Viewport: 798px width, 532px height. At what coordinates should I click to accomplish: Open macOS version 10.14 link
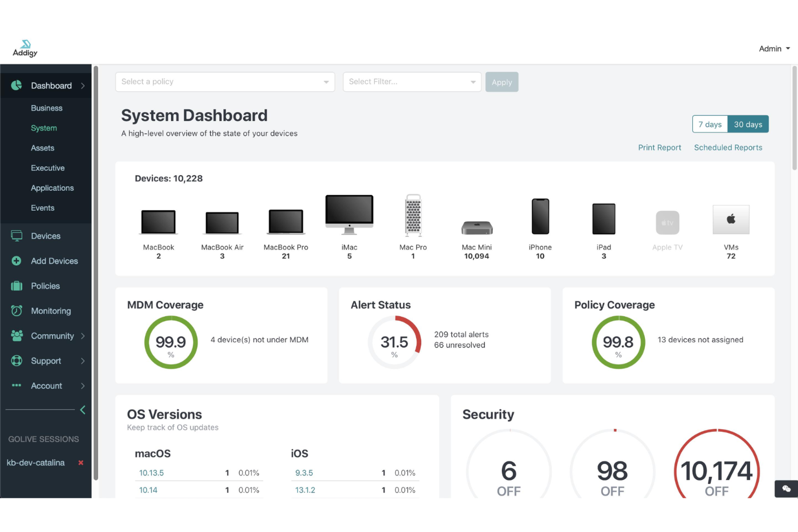(148, 490)
